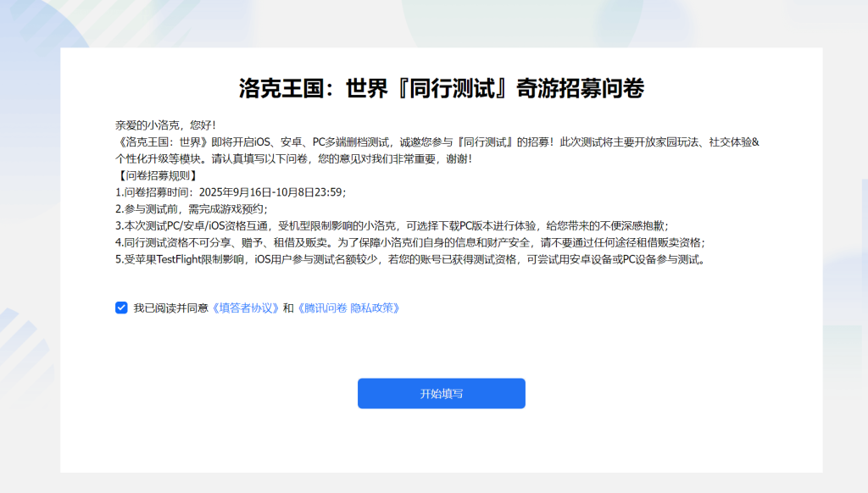Click the paragraph line starting 个性化升级等模块
868x493 pixels.
coord(294,159)
